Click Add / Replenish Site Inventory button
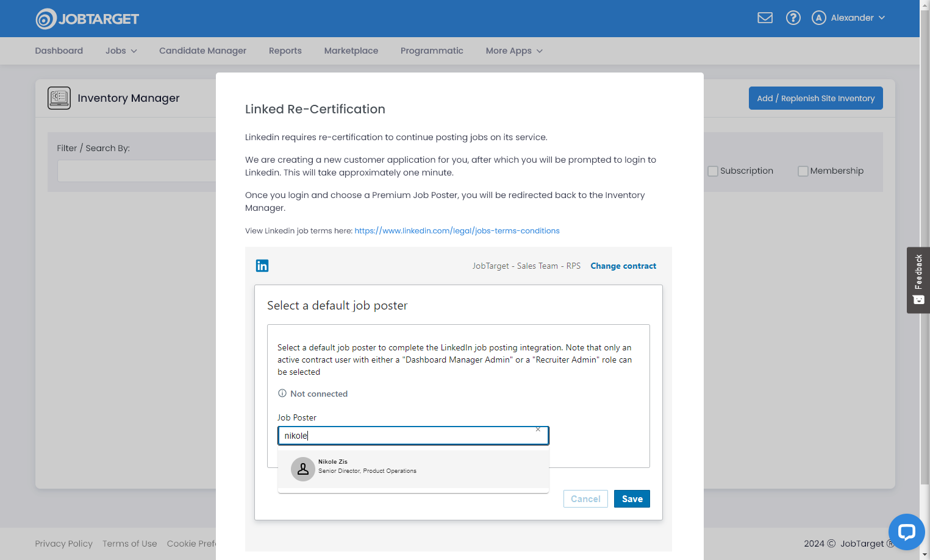The image size is (930, 560). tap(815, 98)
